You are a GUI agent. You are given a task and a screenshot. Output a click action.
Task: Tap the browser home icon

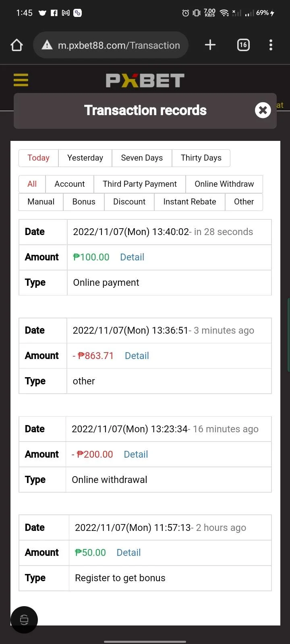coord(17,45)
